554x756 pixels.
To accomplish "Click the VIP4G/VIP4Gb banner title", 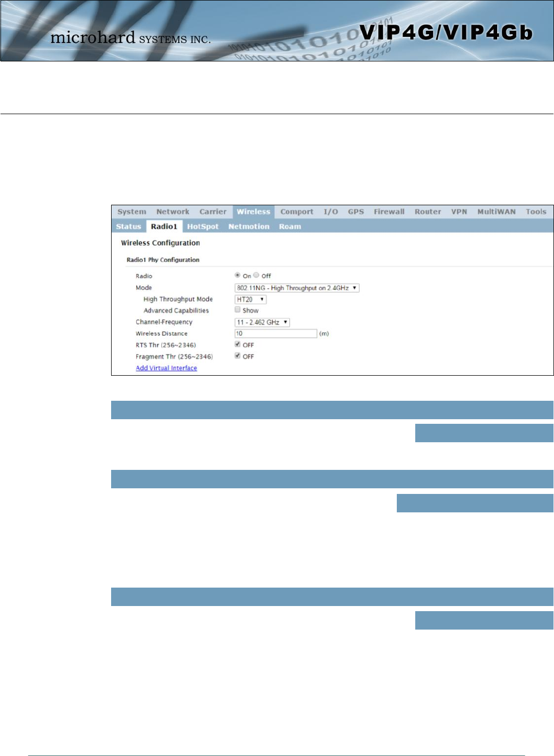I will [x=446, y=33].
